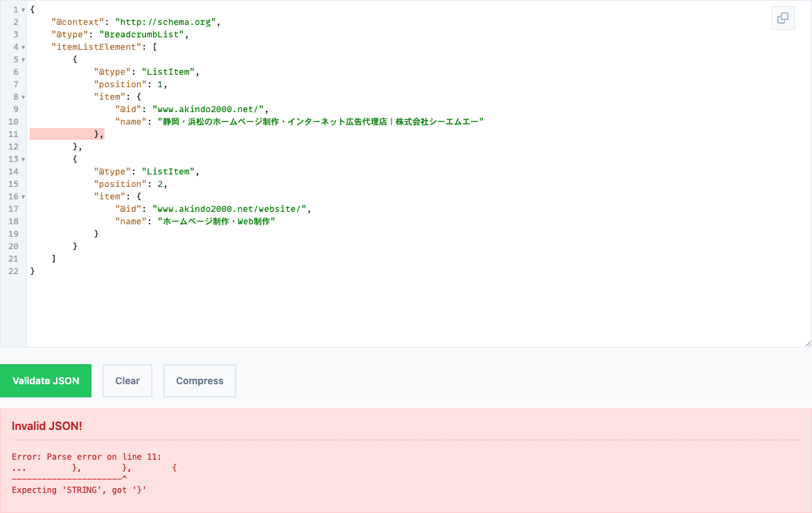Click the "Expecting 'STRING'" error message text
Image resolution: width=812 pixels, height=513 pixels.
[x=80, y=490]
